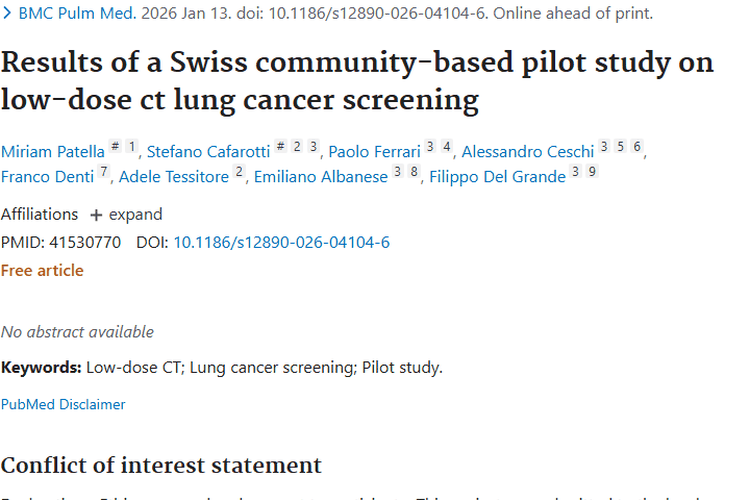Expand the Affiliations section
This screenshot has height=500, width=750.
(x=126, y=214)
